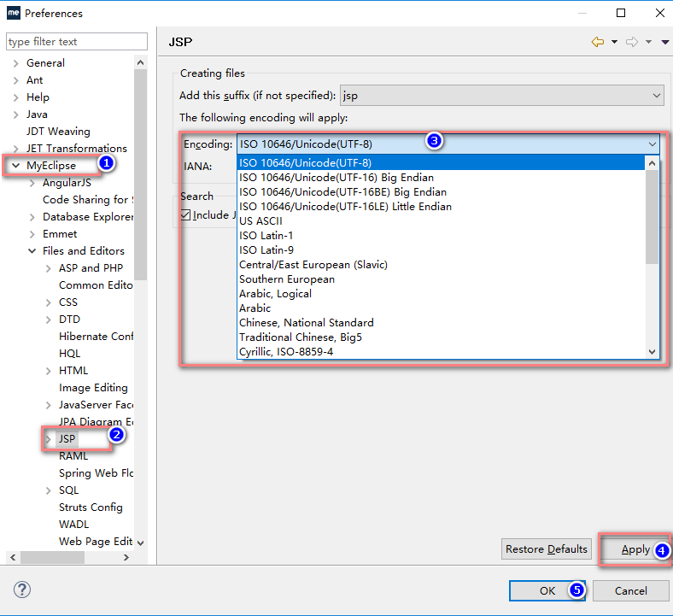Choose UTF-16BE Big Endian encoding
Viewport: 673px width, 616px height.
pos(441,192)
